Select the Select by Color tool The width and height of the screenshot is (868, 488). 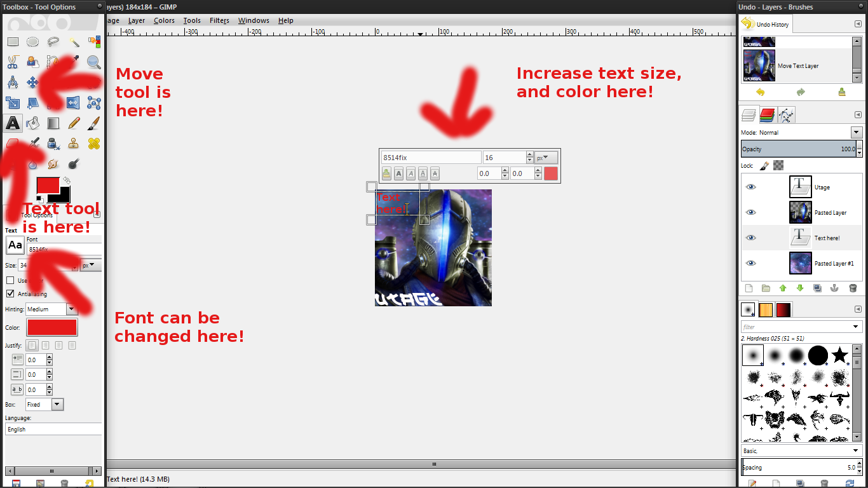click(x=94, y=42)
